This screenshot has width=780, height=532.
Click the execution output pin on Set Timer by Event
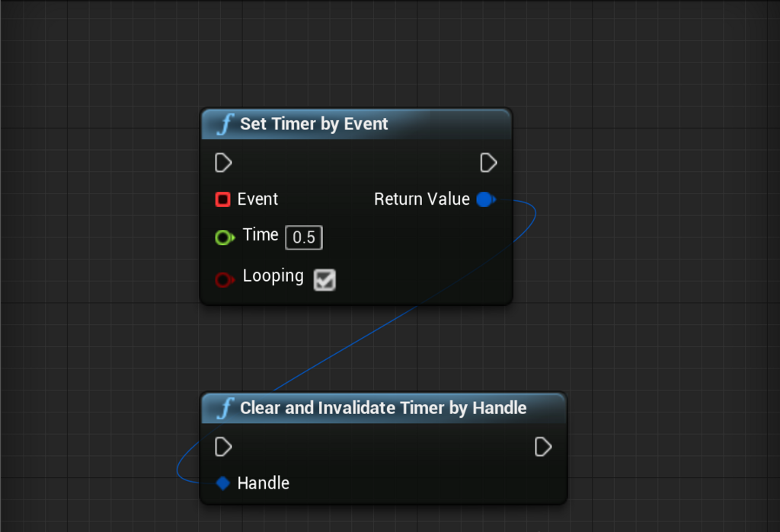coord(488,162)
